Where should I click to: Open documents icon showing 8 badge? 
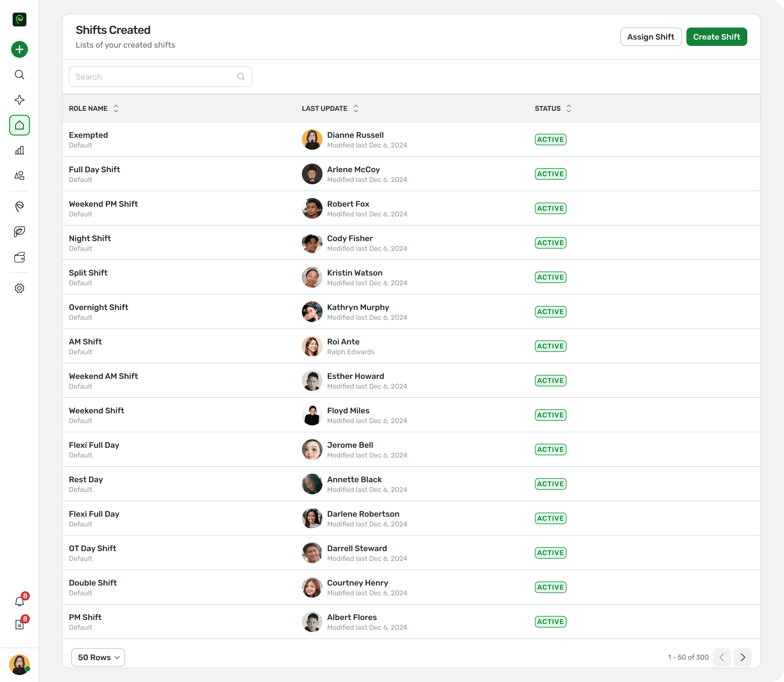point(20,625)
